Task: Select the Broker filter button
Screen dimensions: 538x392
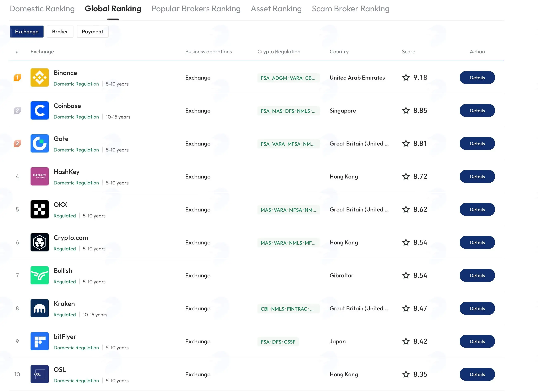Action: (x=60, y=32)
